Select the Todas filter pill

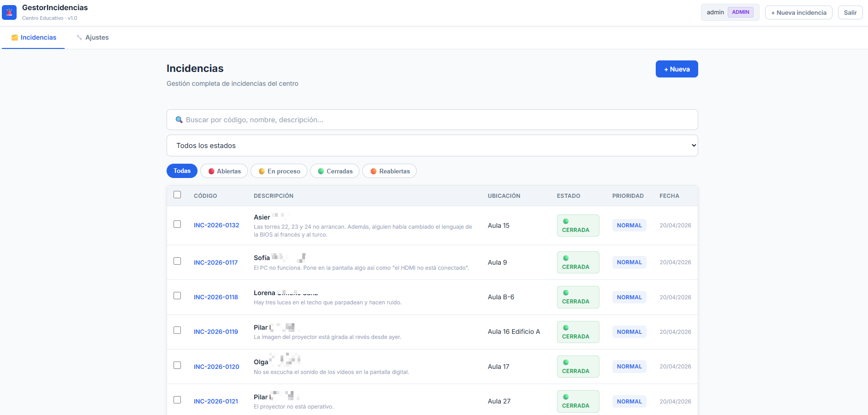coord(182,171)
